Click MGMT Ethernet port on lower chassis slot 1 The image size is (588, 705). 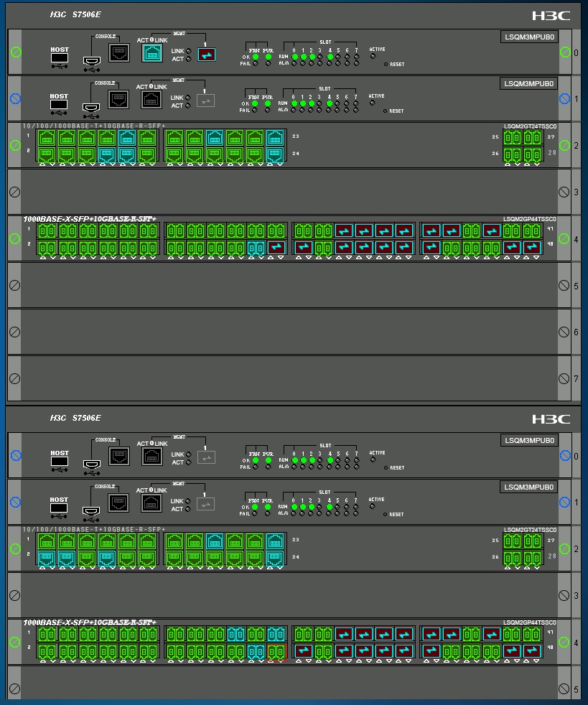pos(151,503)
